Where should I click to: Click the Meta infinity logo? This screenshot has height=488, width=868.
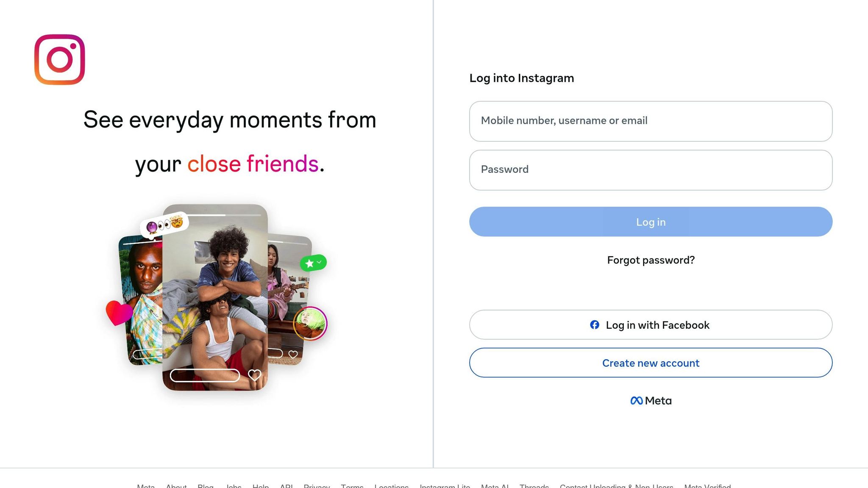point(636,401)
